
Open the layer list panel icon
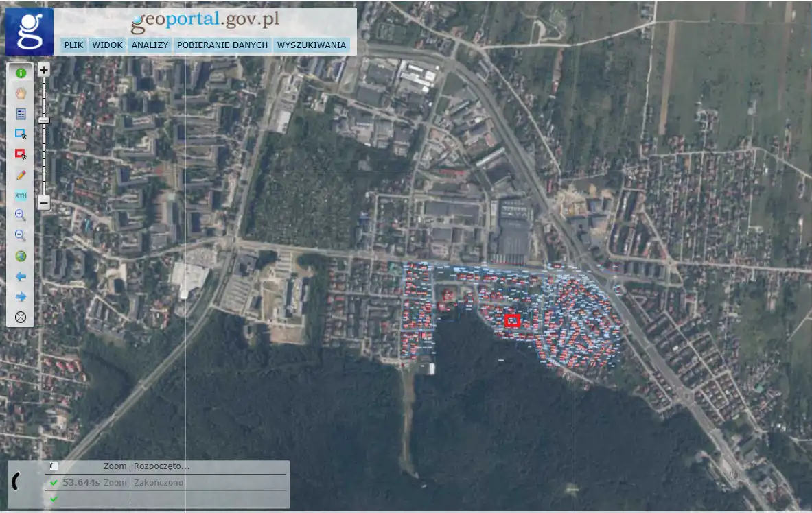pos(21,114)
